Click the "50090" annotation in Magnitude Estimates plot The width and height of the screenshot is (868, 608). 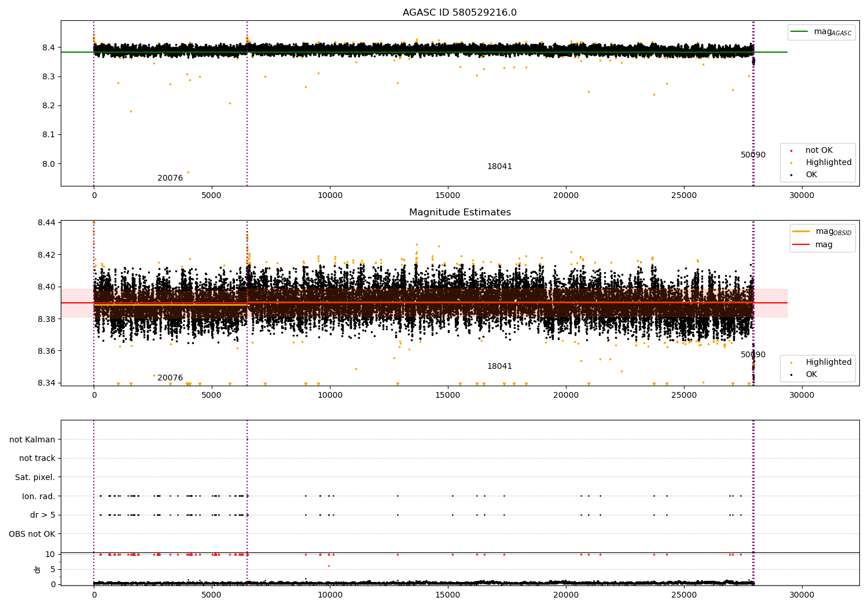pos(753,355)
